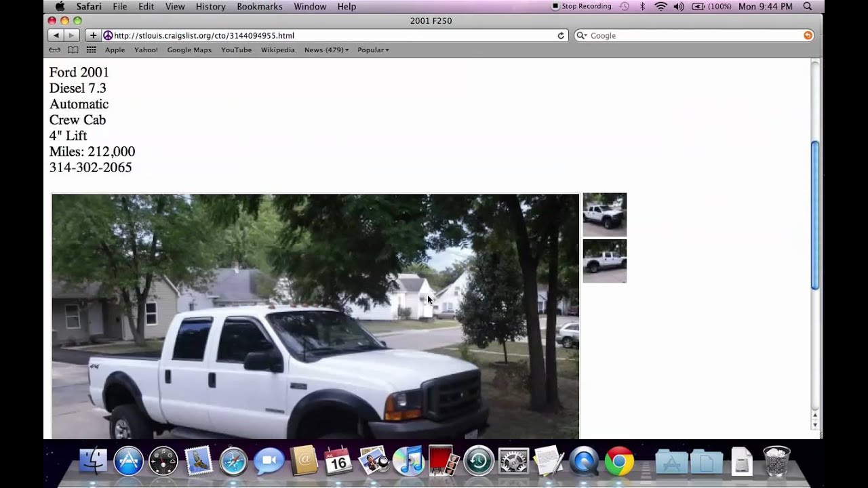Open Time Machine from the Dock

pos(479,462)
